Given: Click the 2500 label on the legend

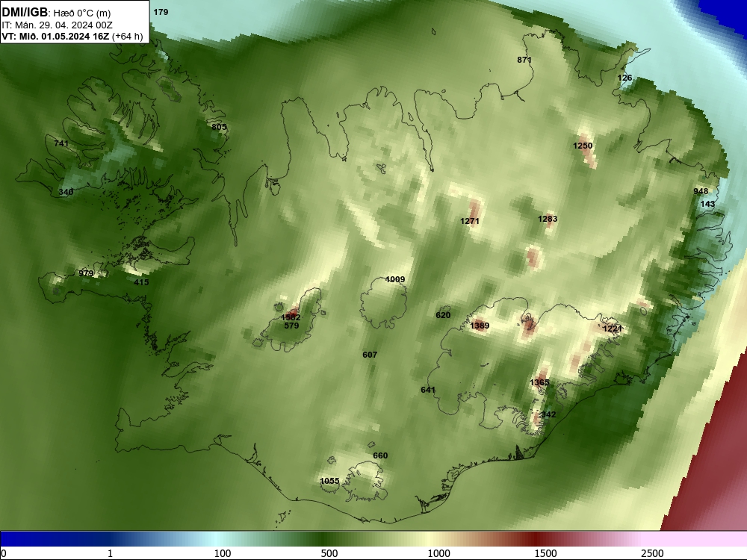Looking at the screenshot, I should [x=652, y=553].
